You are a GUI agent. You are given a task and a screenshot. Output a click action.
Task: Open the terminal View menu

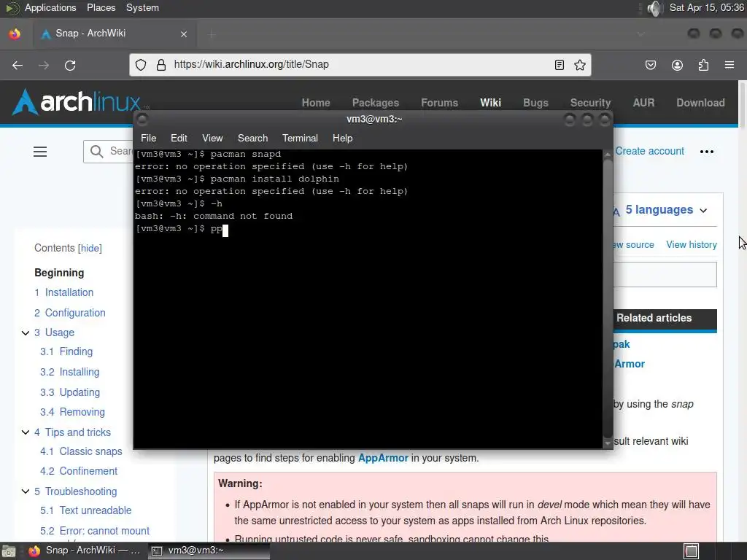coord(212,138)
